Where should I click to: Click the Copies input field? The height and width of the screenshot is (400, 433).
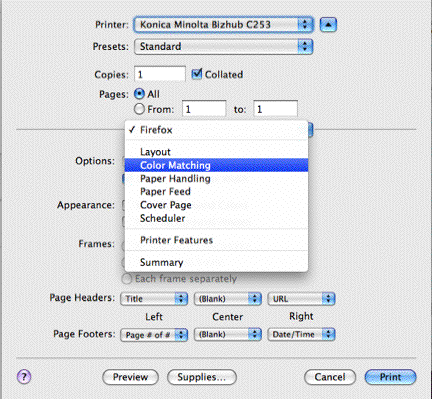click(x=160, y=74)
